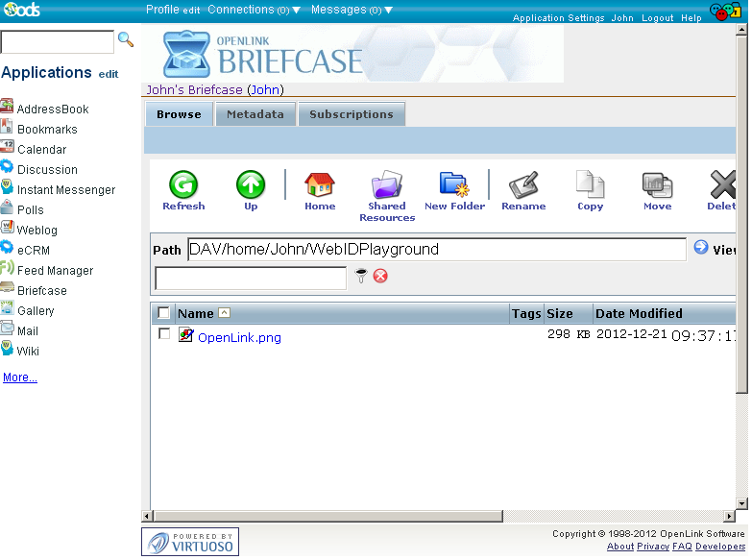Toggle sort order arrow next to Name
The height and width of the screenshot is (560, 752).
[x=225, y=313]
